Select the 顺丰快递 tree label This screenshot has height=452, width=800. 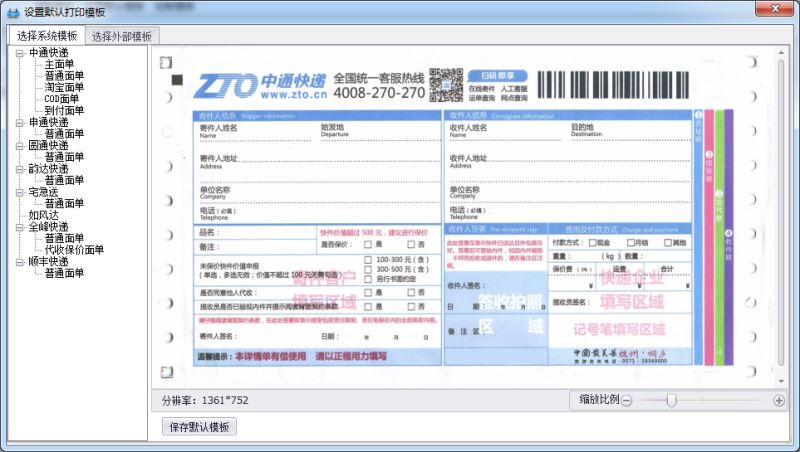(48, 262)
